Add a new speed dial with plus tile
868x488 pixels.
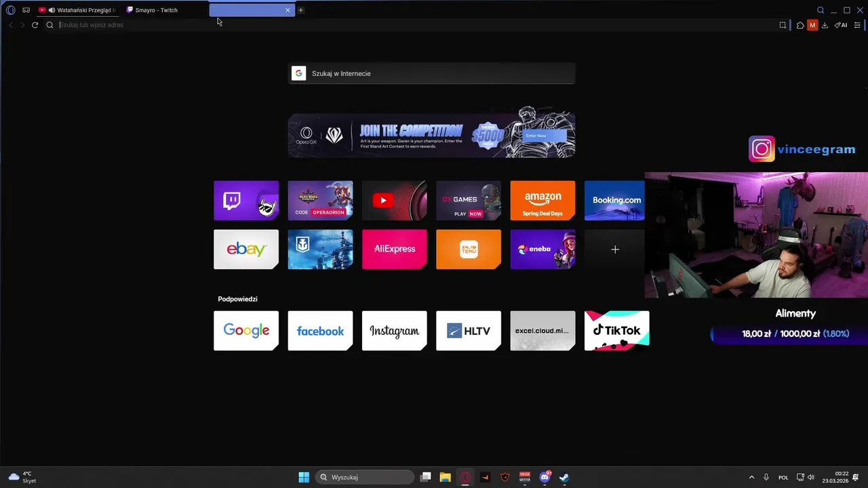click(614, 249)
